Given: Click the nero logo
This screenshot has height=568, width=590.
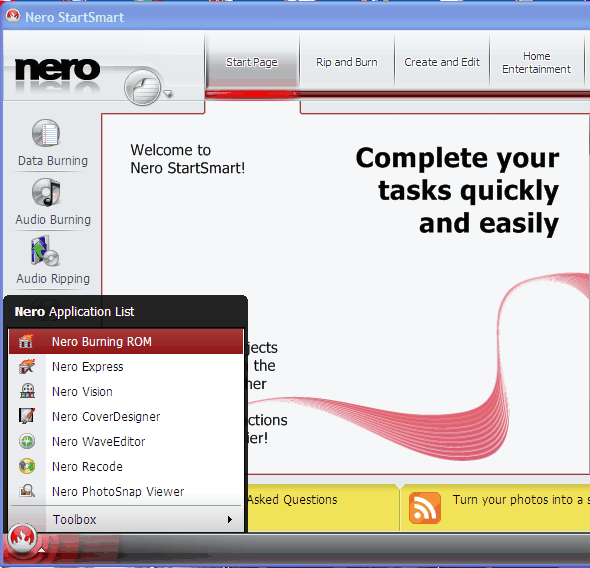Looking at the screenshot, I should coord(58,70).
